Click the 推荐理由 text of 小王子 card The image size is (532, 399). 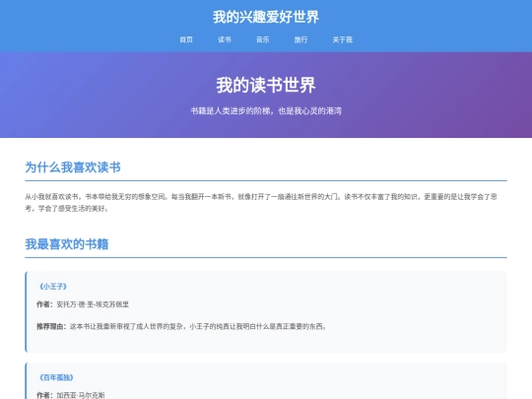182,326
